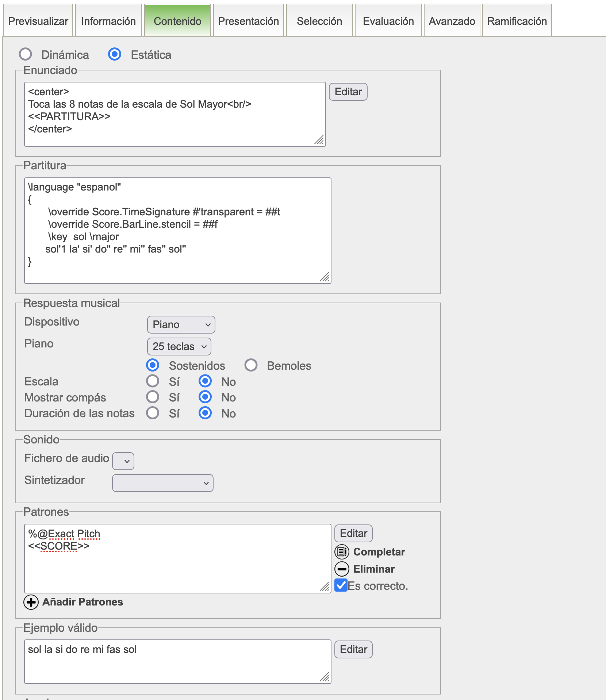Choose the Bemoles radio option
This screenshot has height=700, width=606.
click(x=251, y=365)
